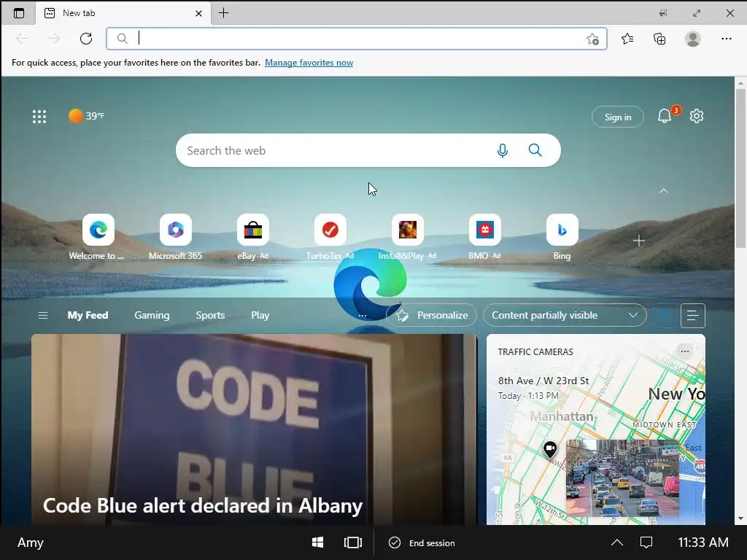The width and height of the screenshot is (747, 560).
Task: Click the browser Forward arrow
Action: pyautogui.click(x=54, y=39)
